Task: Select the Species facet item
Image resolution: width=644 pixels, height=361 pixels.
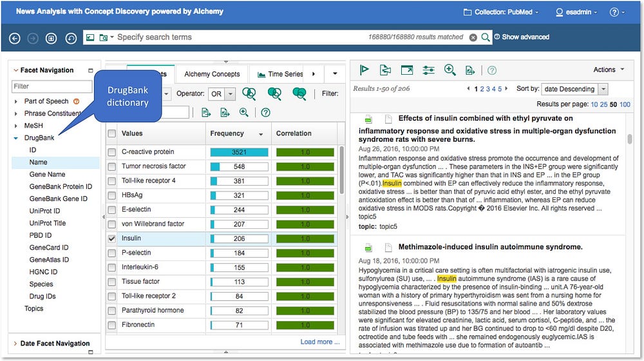Action: point(41,284)
